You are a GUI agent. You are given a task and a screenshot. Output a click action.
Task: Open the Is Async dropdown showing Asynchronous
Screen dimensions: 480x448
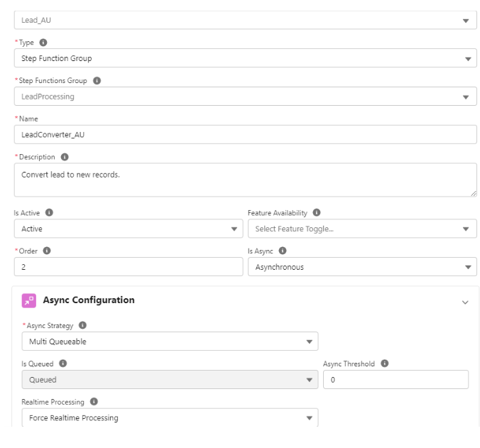pyautogui.click(x=362, y=267)
